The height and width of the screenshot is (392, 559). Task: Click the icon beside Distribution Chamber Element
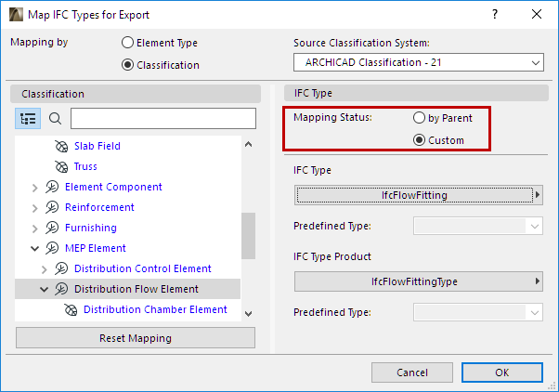(x=71, y=309)
